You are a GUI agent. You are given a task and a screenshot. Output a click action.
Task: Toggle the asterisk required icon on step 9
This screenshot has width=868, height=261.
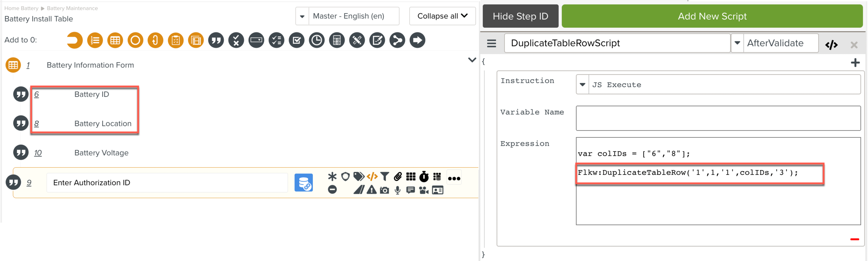coord(332,177)
